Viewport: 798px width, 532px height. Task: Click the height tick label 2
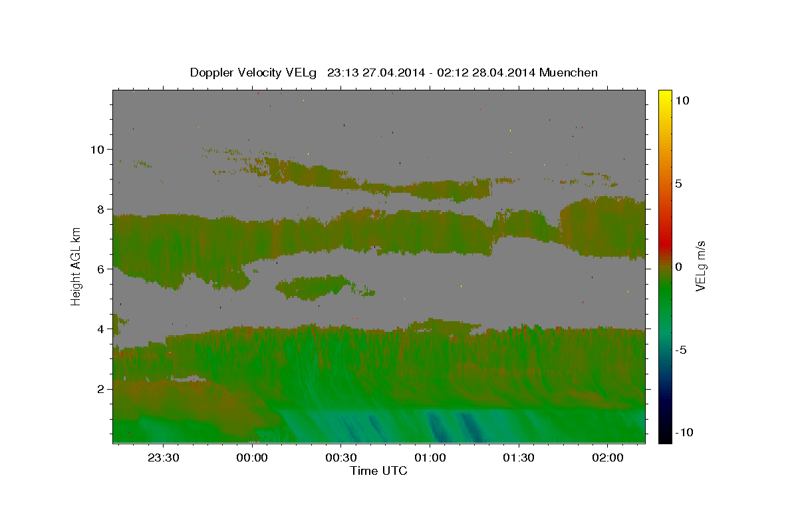point(101,388)
